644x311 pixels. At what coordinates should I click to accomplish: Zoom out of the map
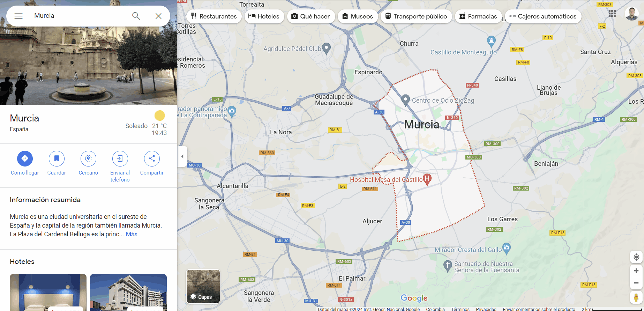[x=636, y=283]
